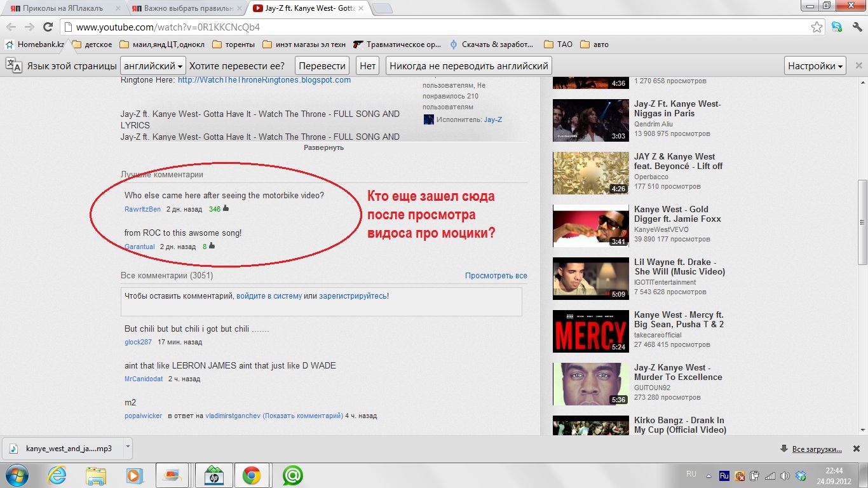
Task: Open the HP application in the taskbar
Action: tap(213, 475)
